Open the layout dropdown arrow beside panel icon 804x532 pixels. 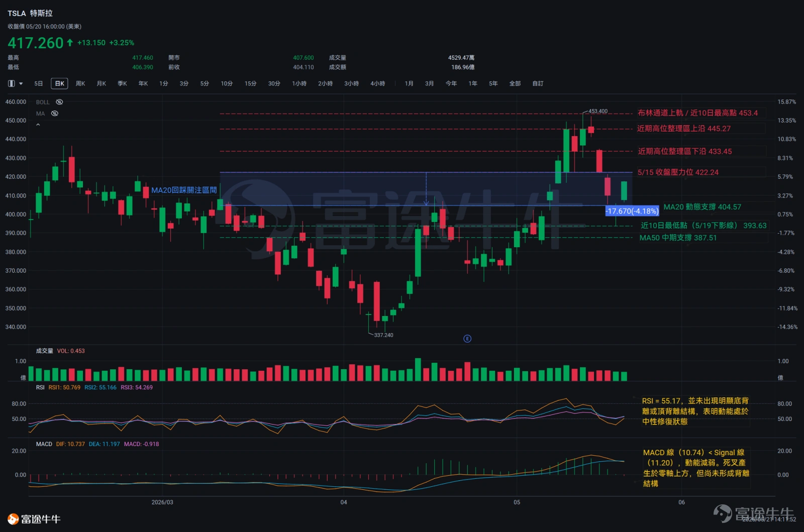21,83
